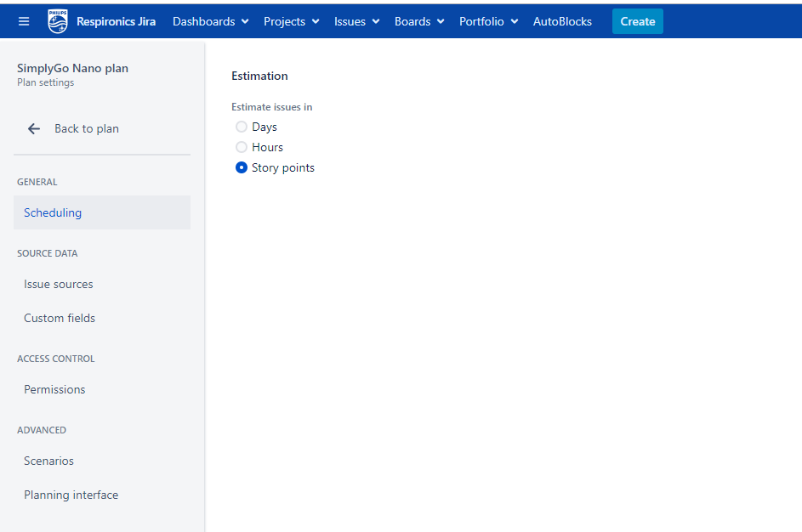Select the Story points radio button
The image size is (802, 532).
(241, 167)
